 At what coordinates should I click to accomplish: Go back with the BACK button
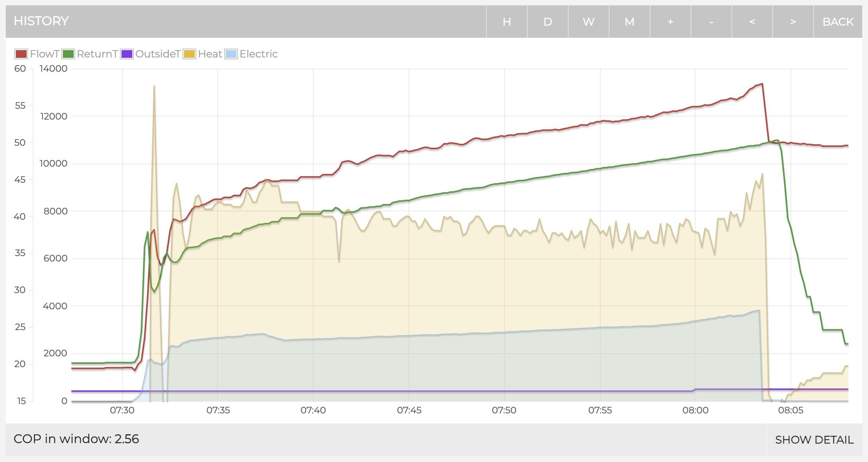[x=838, y=22]
